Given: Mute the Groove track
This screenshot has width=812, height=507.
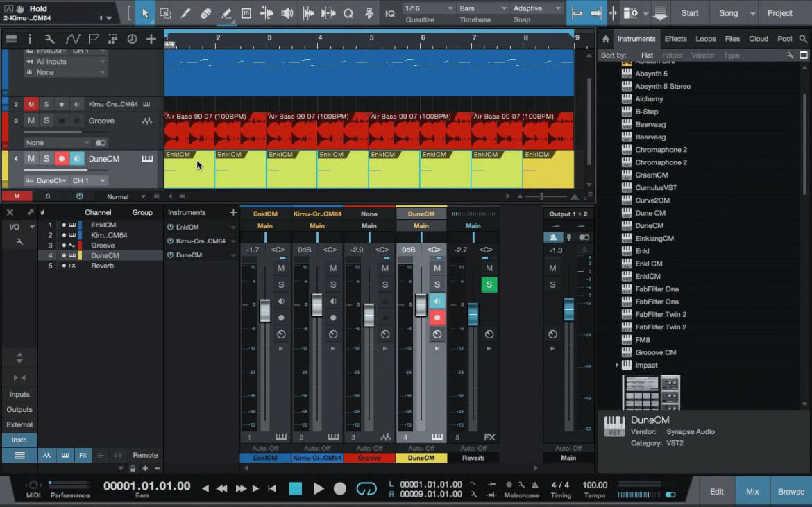Looking at the screenshot, I should pos(31,121).
